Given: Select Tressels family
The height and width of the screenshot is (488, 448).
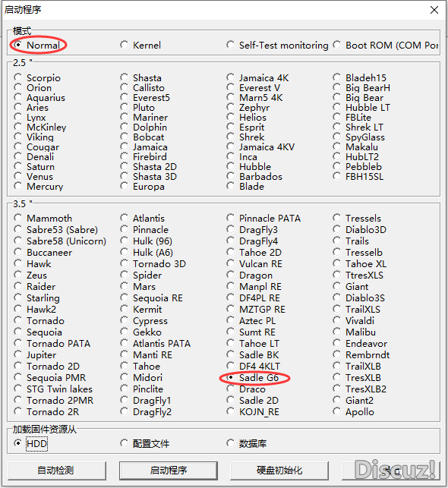Looking at the screenshot, I should coord(336,218).
